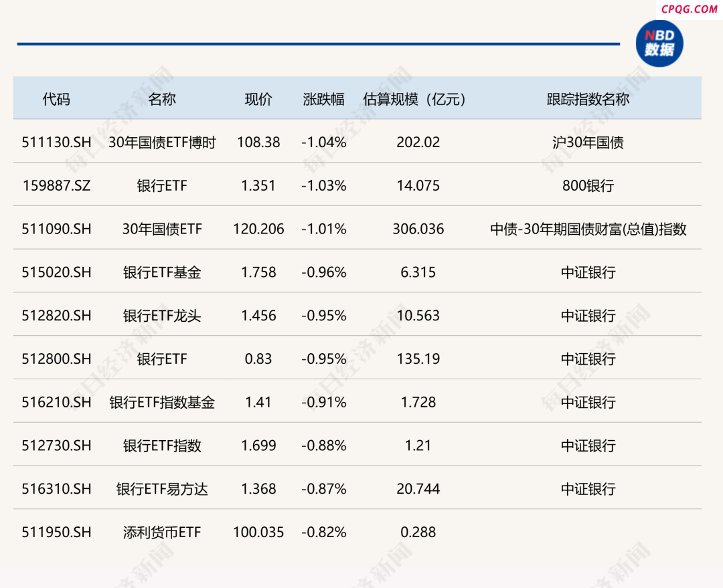
Task: Click 中证银行 in the 515020.SH row
Action: pos(588,272)
